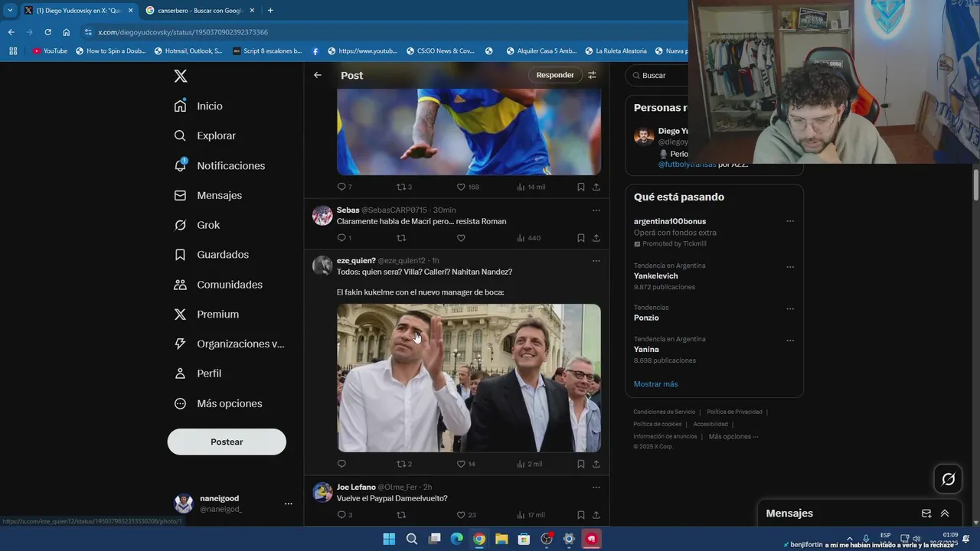Click the Buscar search field
This screenshot has height=551, width=980.
click(658, 75)
